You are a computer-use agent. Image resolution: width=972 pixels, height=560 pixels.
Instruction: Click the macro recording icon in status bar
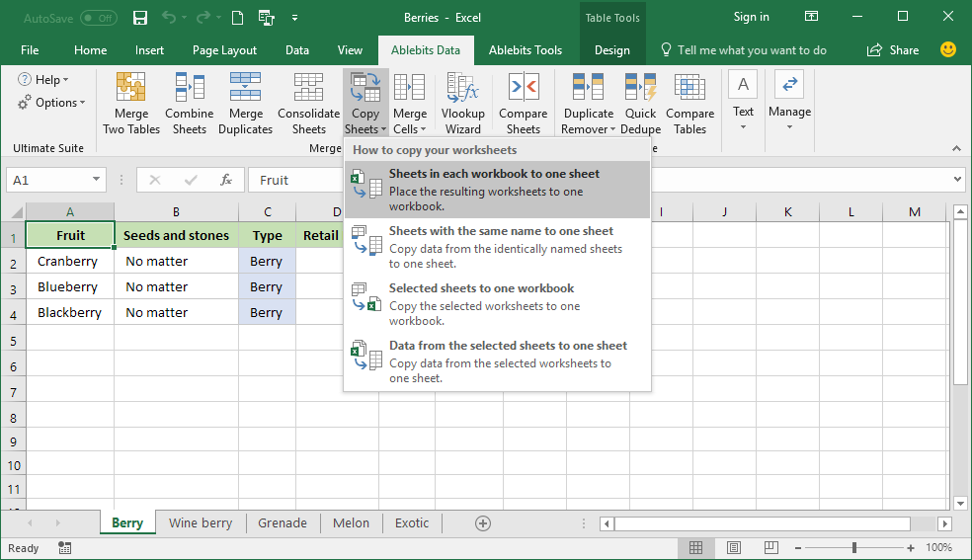64,547
